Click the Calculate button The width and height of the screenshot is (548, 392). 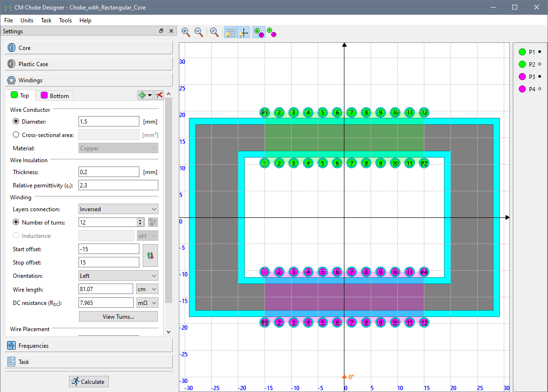(89, 382)
